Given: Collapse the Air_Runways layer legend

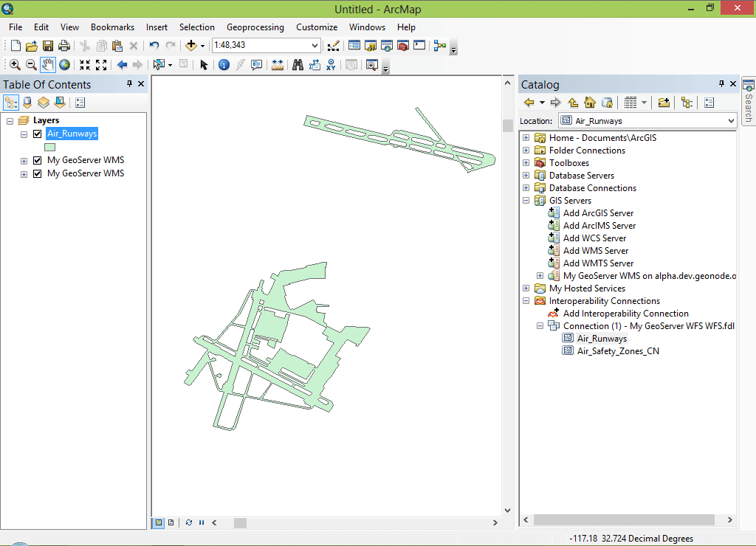Looking at the screenshot, I should click(x=24, y=134).
